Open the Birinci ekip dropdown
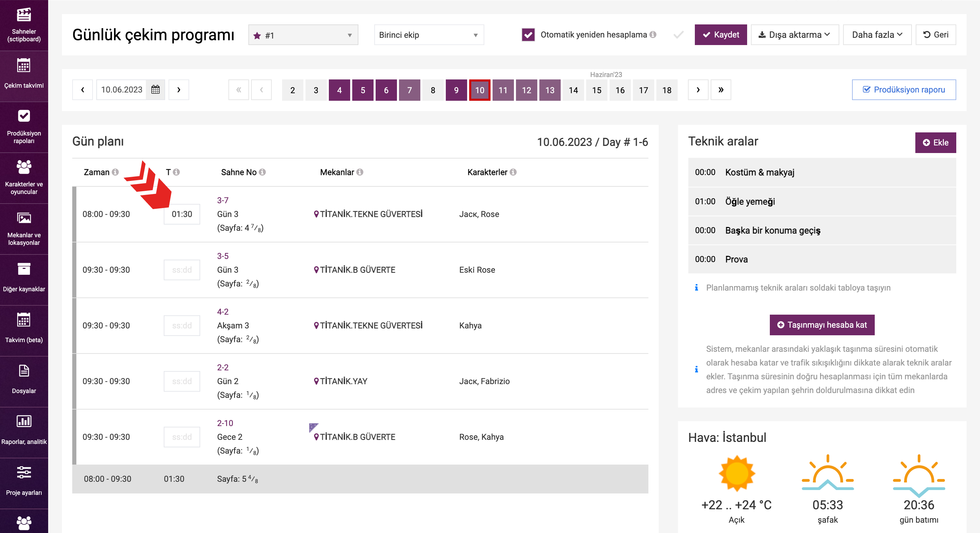Screen dimensions: 980x533 [x=429, y=35]
